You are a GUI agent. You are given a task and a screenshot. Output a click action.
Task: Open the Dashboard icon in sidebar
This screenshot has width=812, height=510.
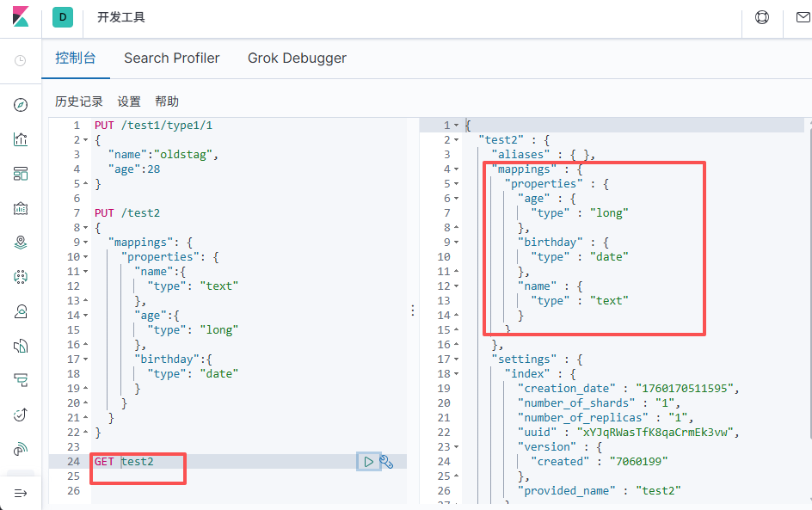coord(21,174)
